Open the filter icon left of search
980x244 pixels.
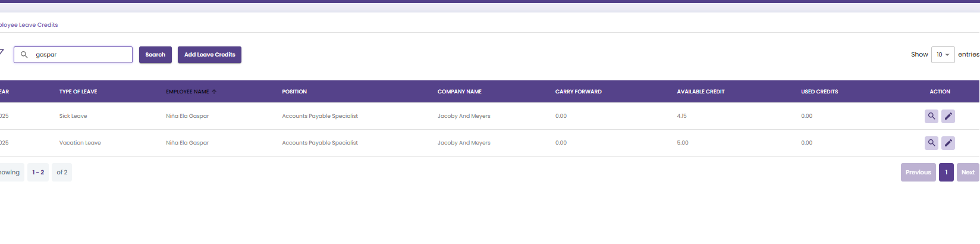[x=2, y=52]
